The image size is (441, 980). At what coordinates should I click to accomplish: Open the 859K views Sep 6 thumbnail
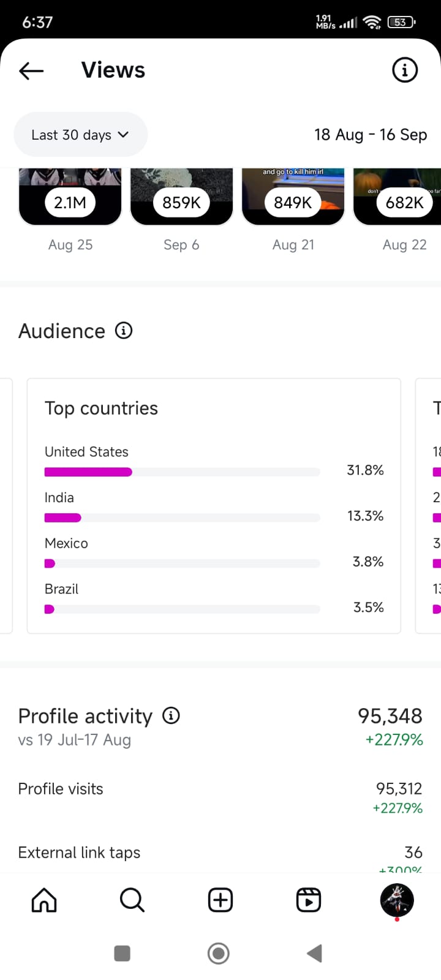(182, 197)
